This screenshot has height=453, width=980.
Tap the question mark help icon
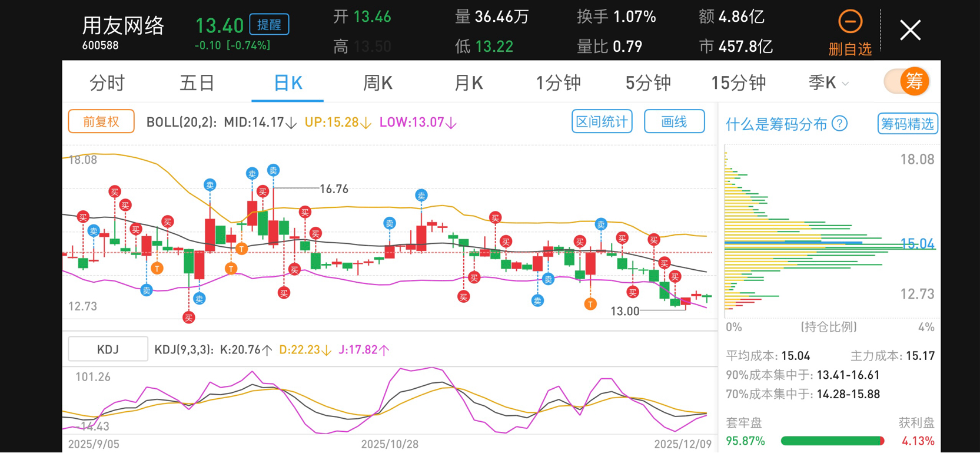(x=840, y=124)
